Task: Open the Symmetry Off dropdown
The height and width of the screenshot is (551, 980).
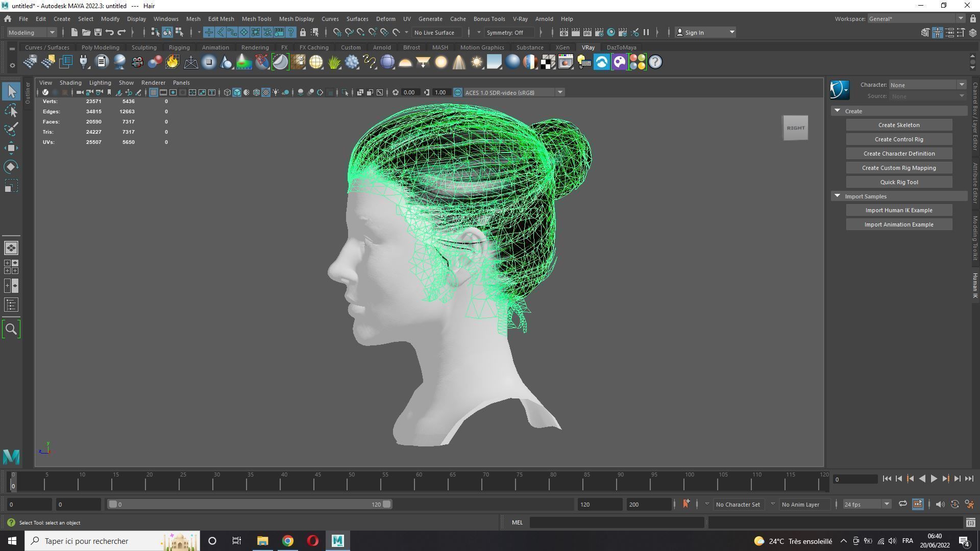Action: pyautogui.click(x=509, y=32)
